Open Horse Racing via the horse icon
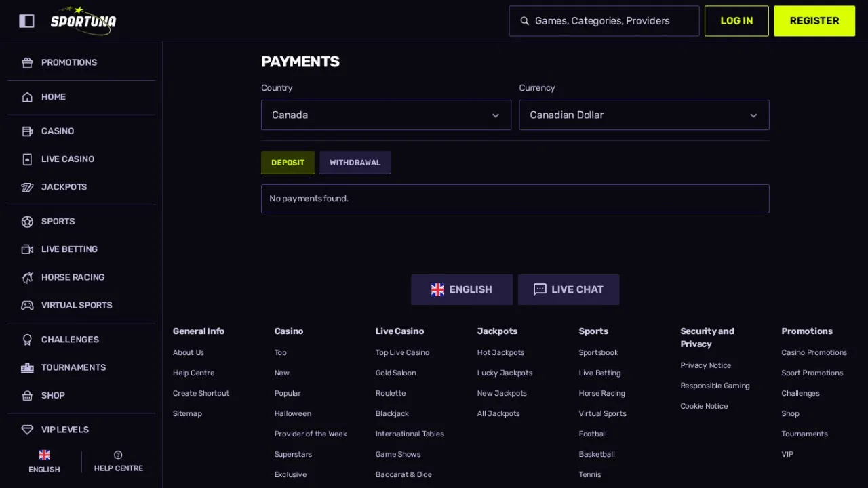The width and height of the screenshot is (868, 488). tap(27, 277)
